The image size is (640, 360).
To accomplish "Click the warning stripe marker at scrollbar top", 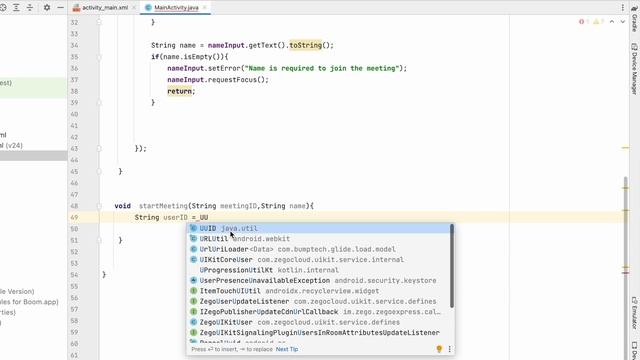I will click(625, 148).
